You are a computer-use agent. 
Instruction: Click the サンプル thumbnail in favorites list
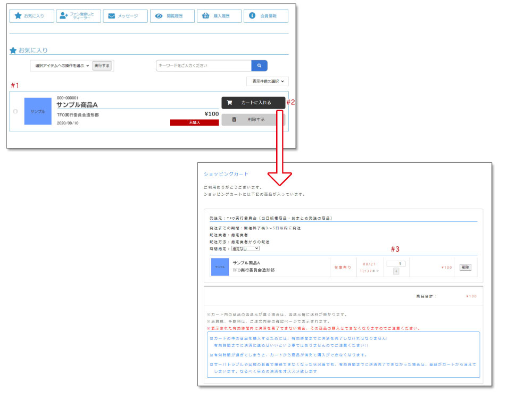pos(38,111)
